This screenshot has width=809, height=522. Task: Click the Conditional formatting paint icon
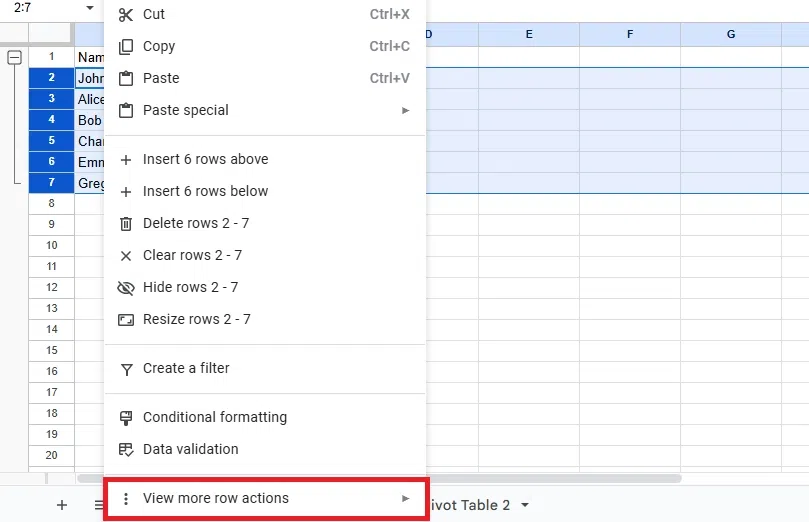(125, 418)
